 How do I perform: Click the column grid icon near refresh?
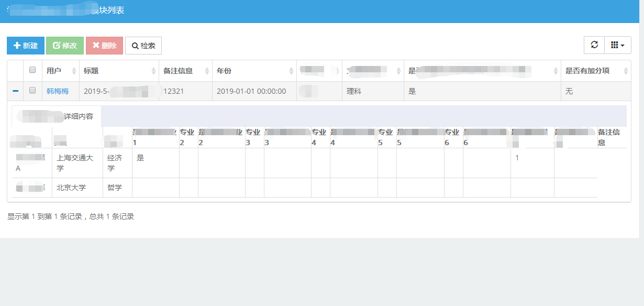pos(614,45)
